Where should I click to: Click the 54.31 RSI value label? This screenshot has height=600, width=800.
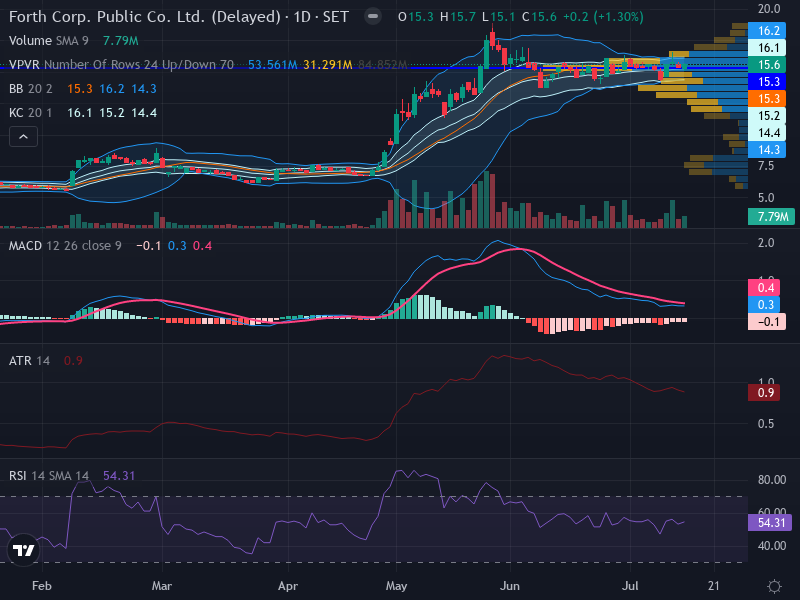coord(770,523)
